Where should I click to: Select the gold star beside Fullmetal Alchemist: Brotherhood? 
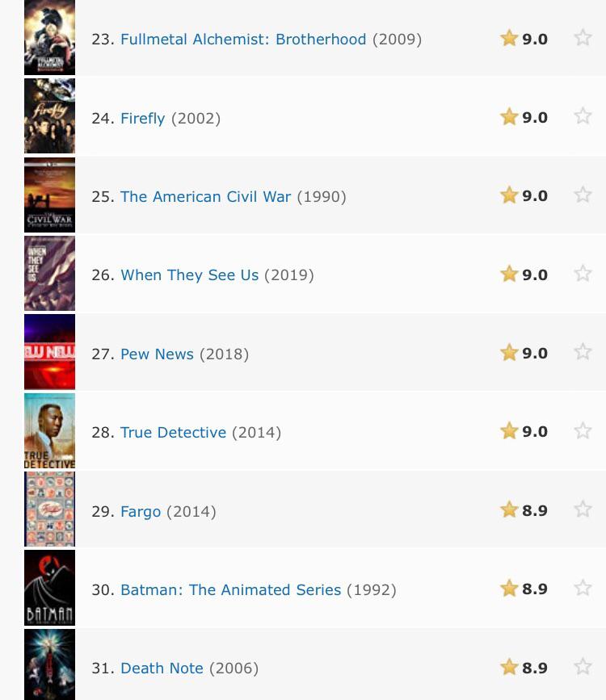pyautogui.click(x=509, y=37)
